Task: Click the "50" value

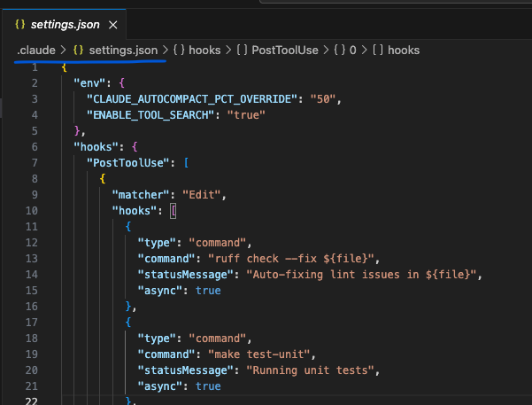Action: pos(323,99)
